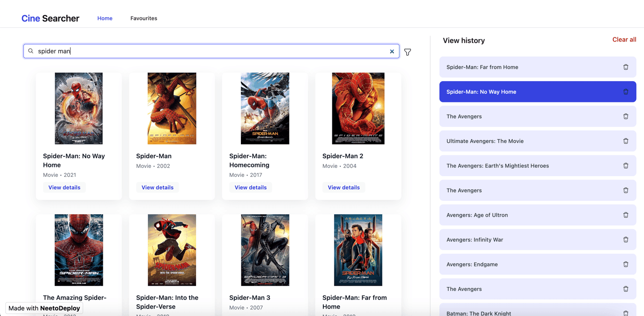Clear search text with the X icon
The image size is (644, 316).
(392, 51)
